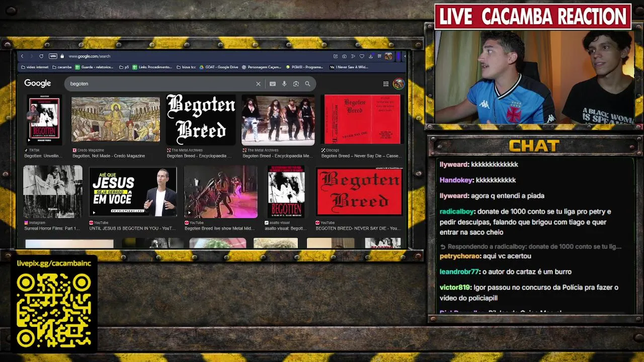Click the livepix.gg/cacambainc QR code
The width and height of the screenshot is (644, 362).
(54, 311)
